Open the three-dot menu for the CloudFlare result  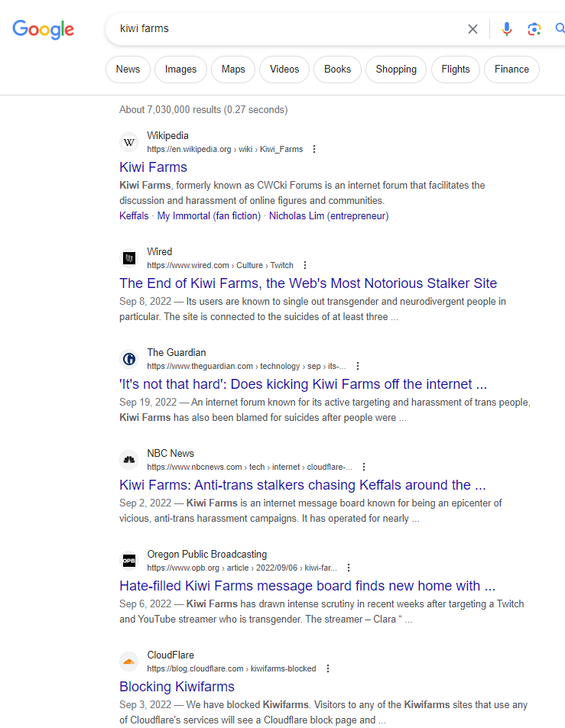click(x=327, y=668)
